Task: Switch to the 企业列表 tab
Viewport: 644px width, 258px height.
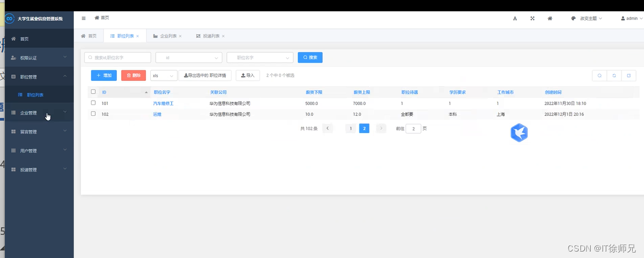Action: click(167, 36)
